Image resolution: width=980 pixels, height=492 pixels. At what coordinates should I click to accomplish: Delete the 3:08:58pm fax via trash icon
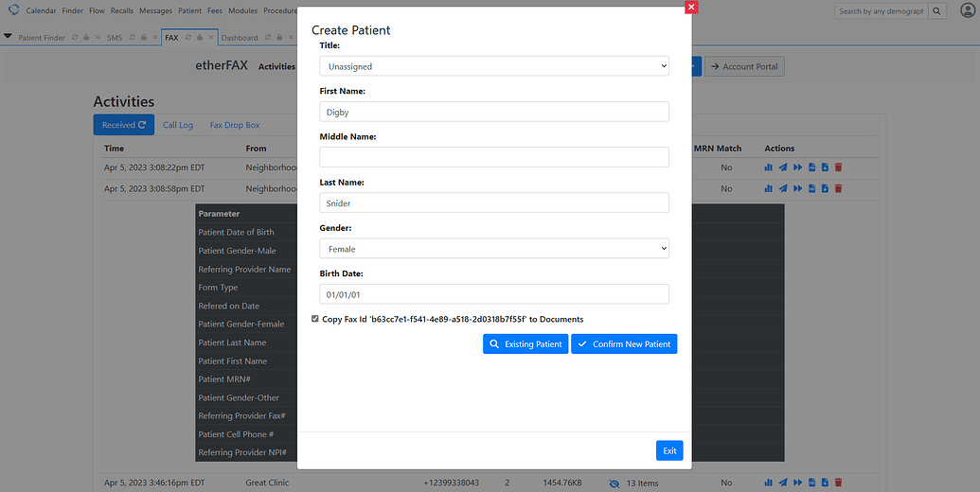point(839,188)
